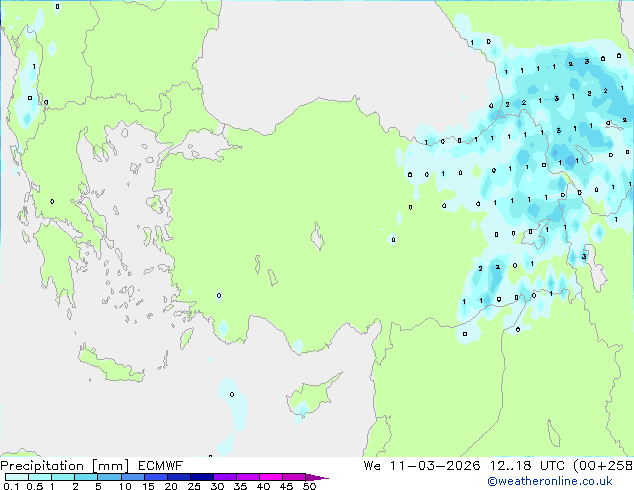Image resolution: width=634 pixels, height=490 pixels.
Task: Click the '[mm]' unit label
Action: pyautogui.click(x=110, y=466)
